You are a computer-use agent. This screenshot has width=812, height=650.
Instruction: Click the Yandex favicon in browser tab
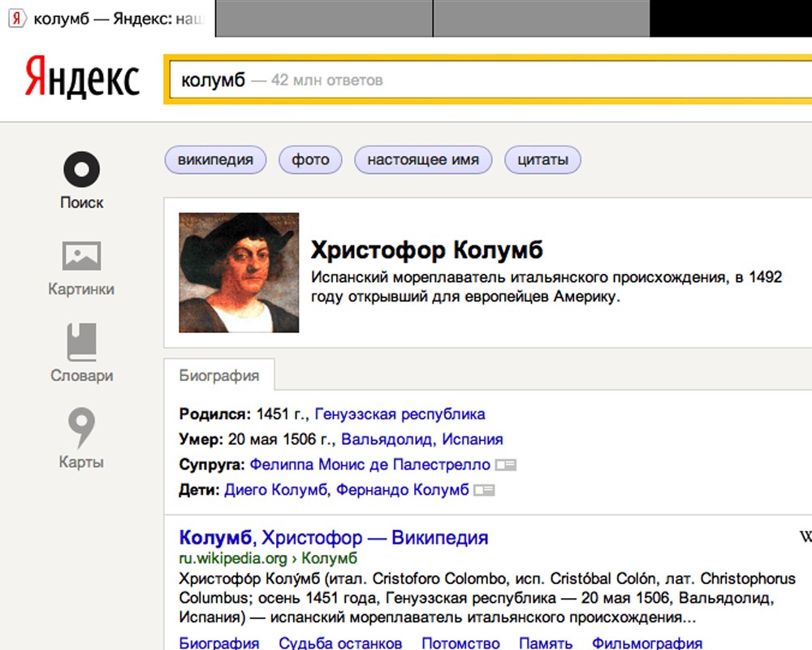tap(16, 19)
